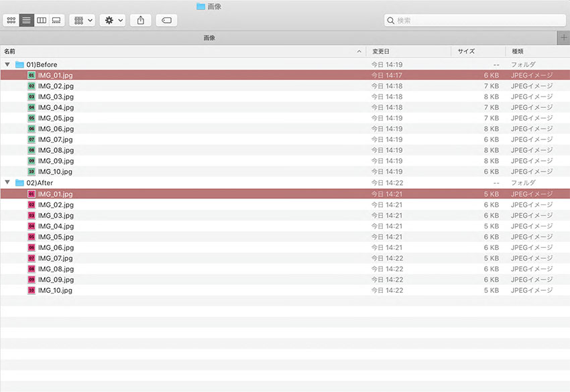Image resolution: width=570 pixels, height=392 pixels.
Task: Click pink 03 icon in After folder
Action: 32,216
